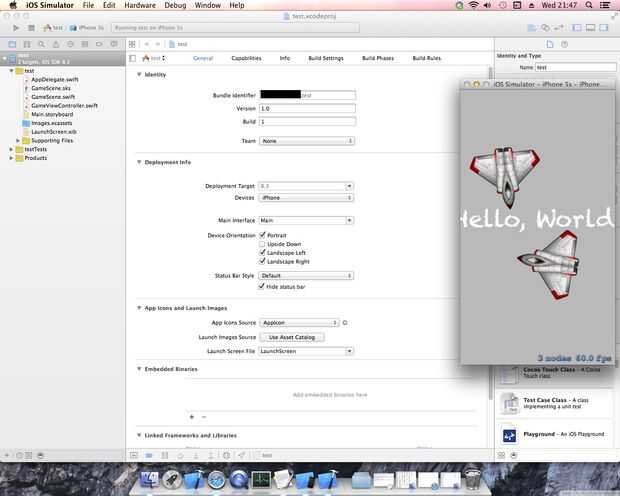This screenshot has height=496, width=620.
Task: Open the Main Interface combo box
Action: pyautogui.click(x=306, y=220)
